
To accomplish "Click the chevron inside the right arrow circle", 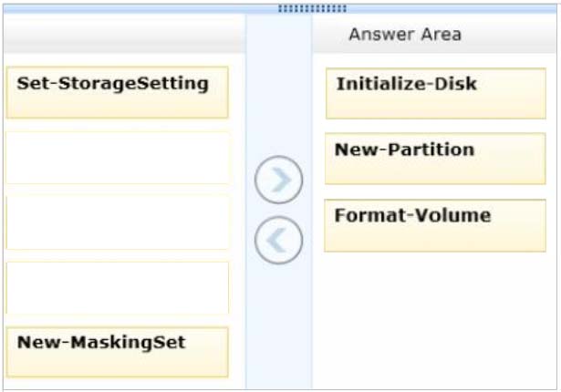I will click(282, 180).
